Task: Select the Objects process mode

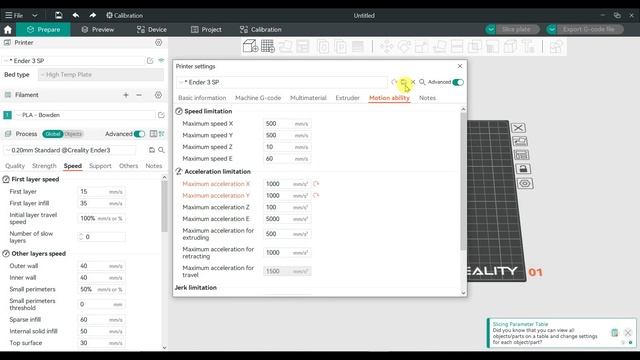Action: 73,134
